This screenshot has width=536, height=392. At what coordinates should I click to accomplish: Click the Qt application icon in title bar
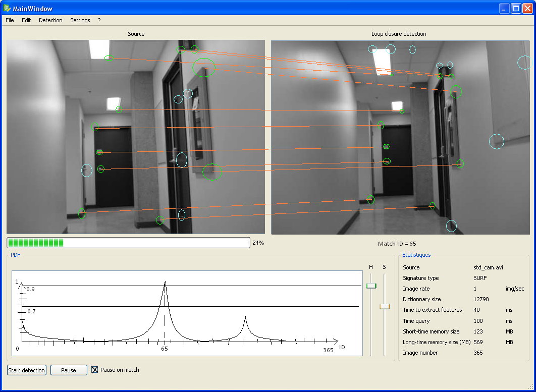[7, 8]
